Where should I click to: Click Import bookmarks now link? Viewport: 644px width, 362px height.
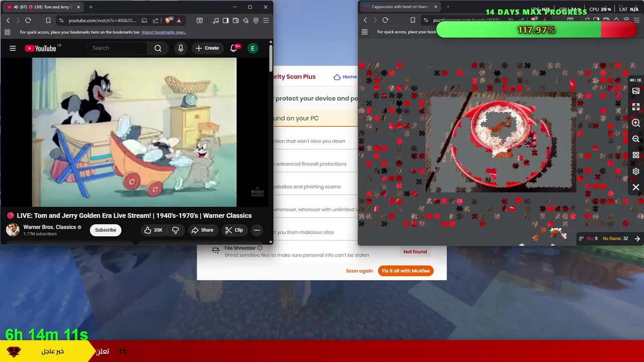[x=164, y=32]
